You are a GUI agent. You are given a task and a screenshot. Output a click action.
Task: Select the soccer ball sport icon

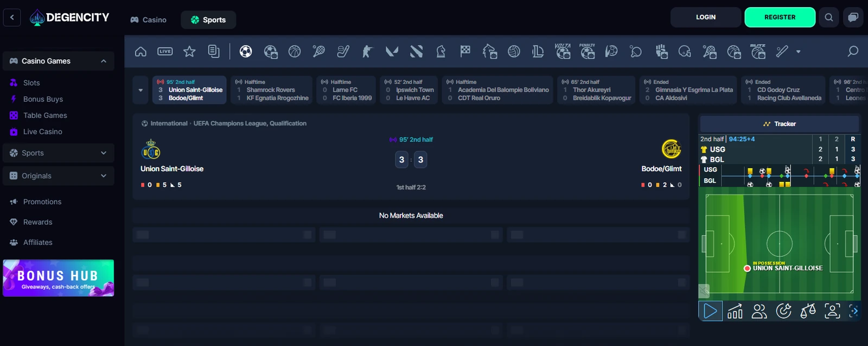pos(246,52)
